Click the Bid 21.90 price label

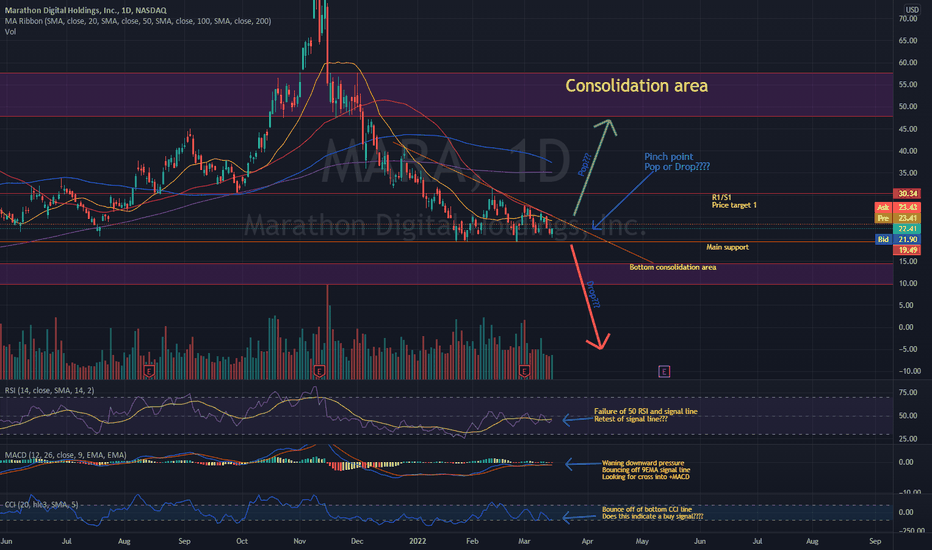click(x=898, y=239)
